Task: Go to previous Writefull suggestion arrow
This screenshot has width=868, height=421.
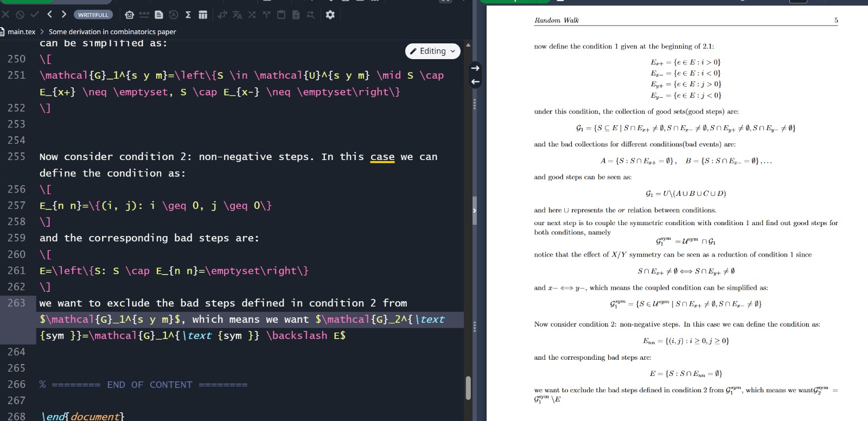Action: point(49,15)
